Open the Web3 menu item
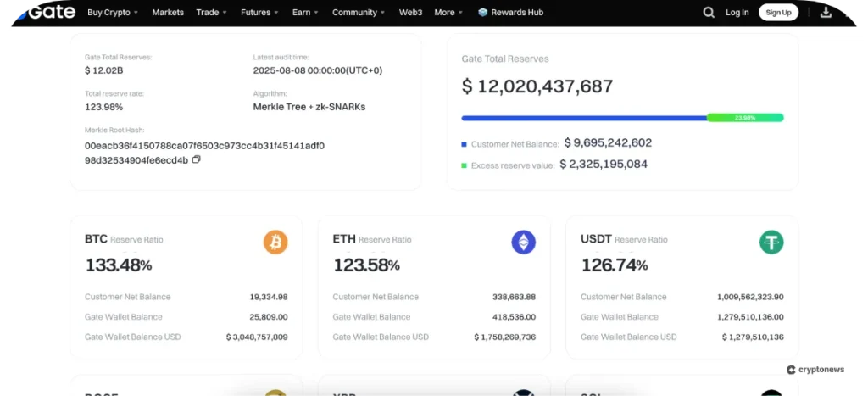The height and width of the screenshot is (396, 868). coord(410,12)
